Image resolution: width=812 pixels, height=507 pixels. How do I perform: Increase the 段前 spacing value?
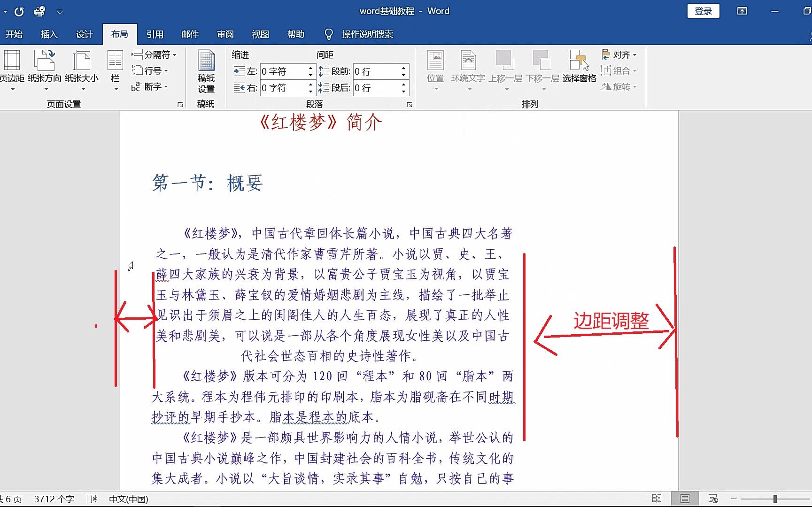403,68
